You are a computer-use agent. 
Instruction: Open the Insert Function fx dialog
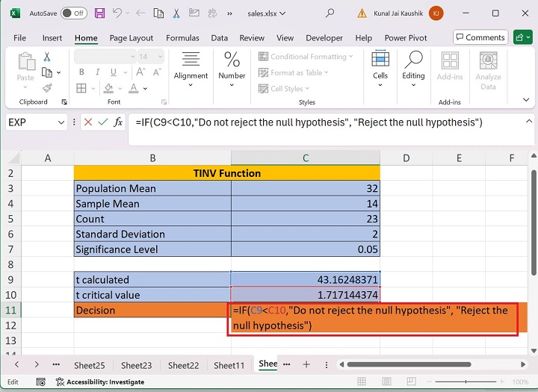[x=118, y=122]
